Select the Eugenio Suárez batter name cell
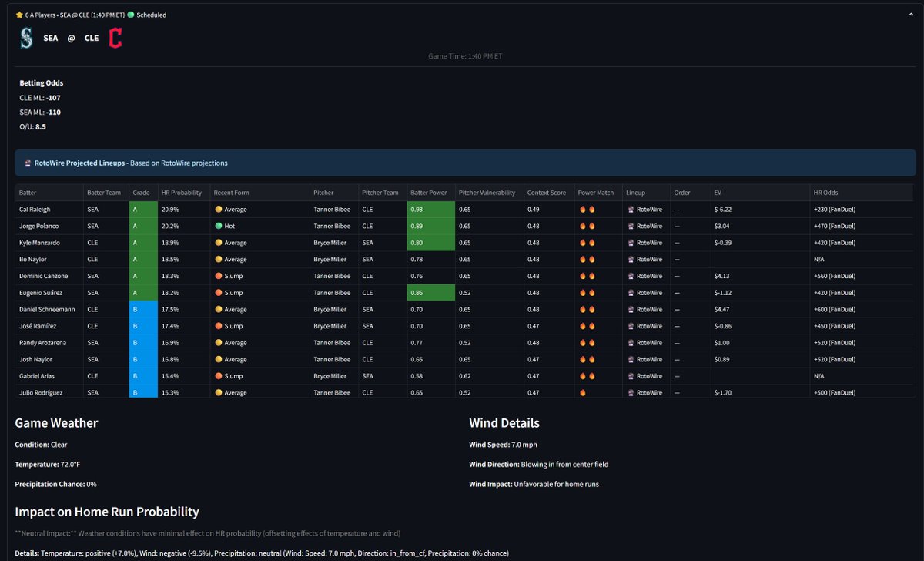 [x=49, y=293]
